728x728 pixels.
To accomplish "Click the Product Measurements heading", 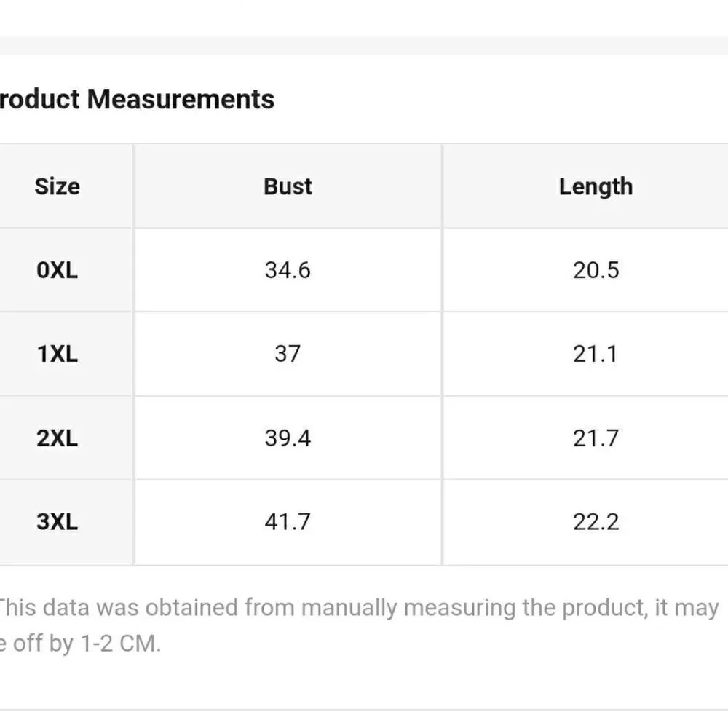I will point(137,99).
